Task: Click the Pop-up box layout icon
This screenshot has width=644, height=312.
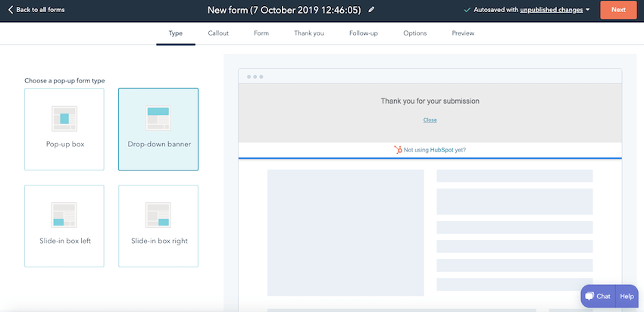Action: point(64,119)
